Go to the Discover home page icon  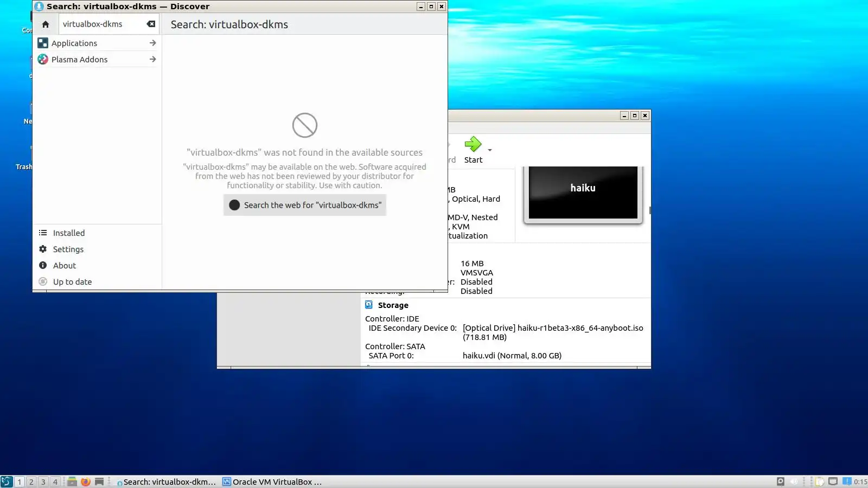click(x=46, y=24)
